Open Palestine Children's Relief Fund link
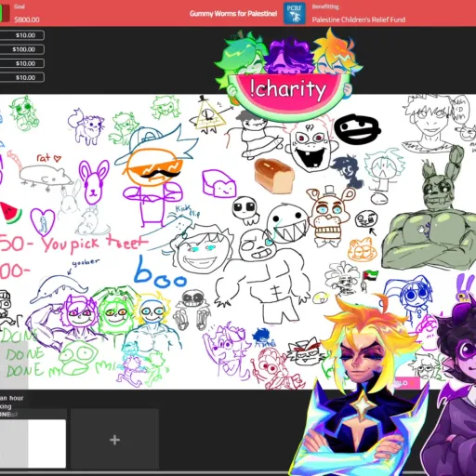Viewport: 476px width, 476px height. point(359,20)
